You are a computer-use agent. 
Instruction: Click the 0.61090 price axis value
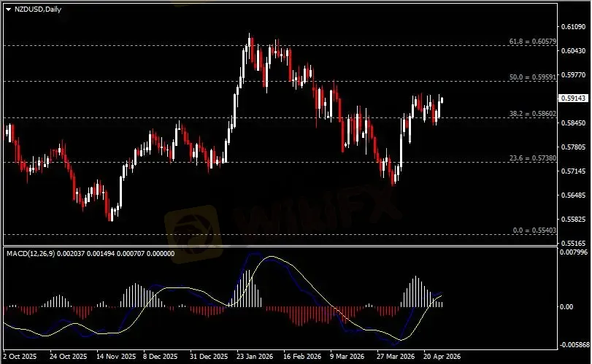573,27
